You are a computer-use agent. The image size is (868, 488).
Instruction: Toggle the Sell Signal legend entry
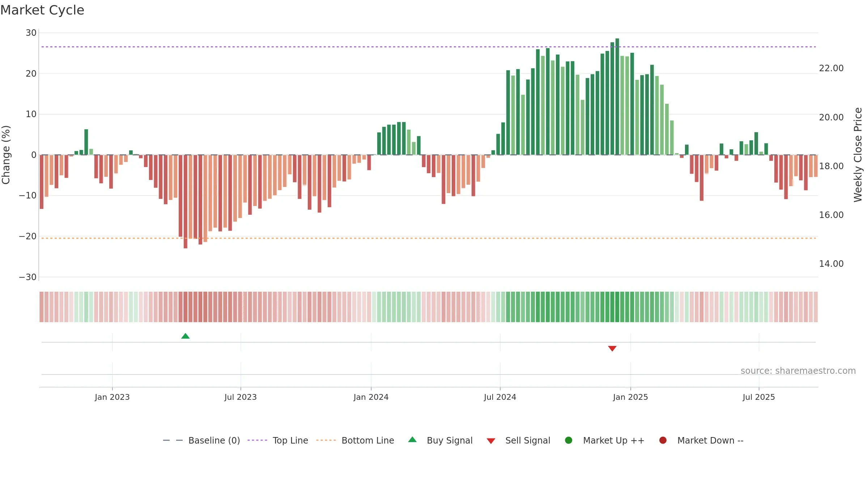518,440
